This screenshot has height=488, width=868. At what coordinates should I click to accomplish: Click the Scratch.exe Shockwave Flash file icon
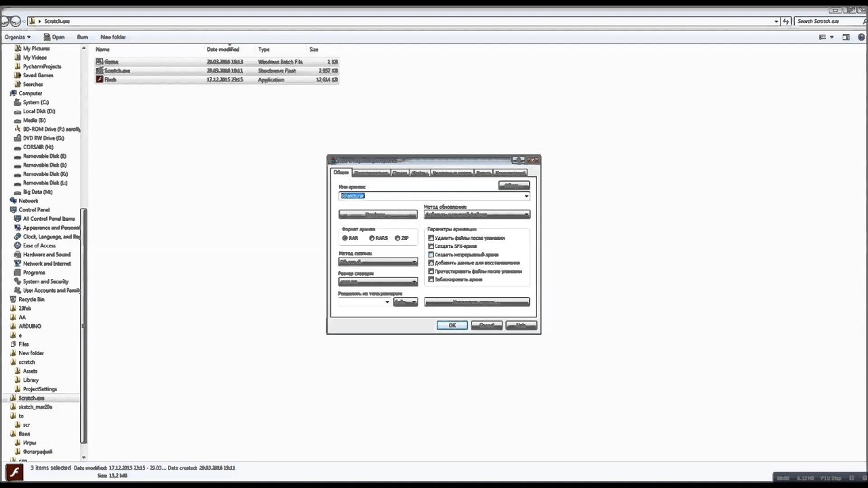coord(100,70)
